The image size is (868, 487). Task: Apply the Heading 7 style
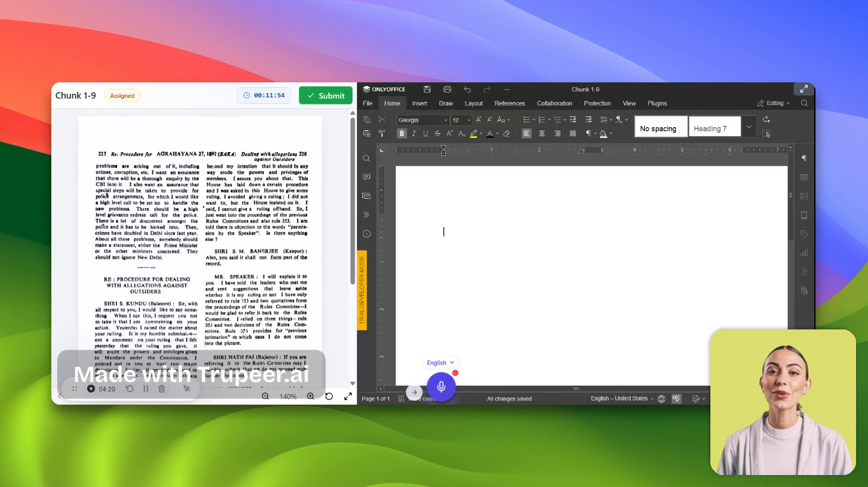[715, 127]
